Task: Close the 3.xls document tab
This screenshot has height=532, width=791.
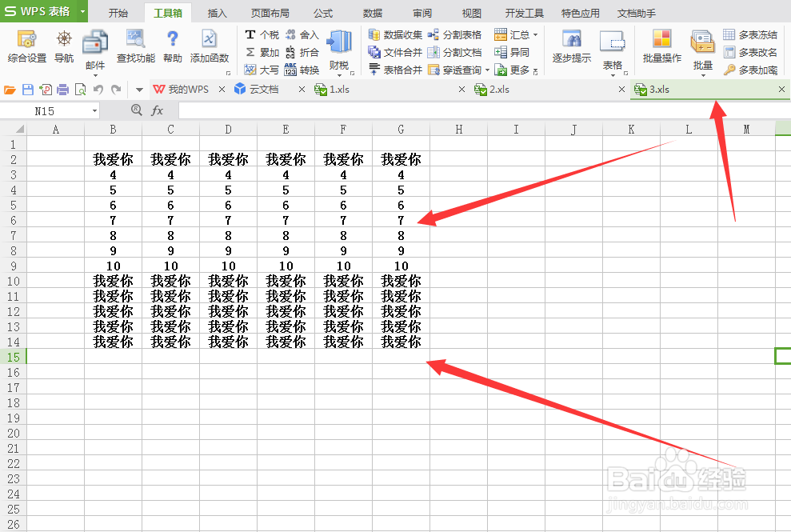Action: [x=781, y=90]
